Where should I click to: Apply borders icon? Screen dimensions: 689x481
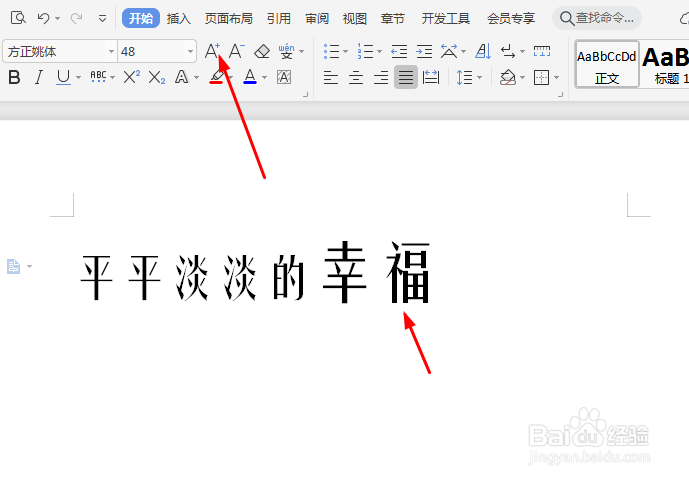tap(541, 78)
